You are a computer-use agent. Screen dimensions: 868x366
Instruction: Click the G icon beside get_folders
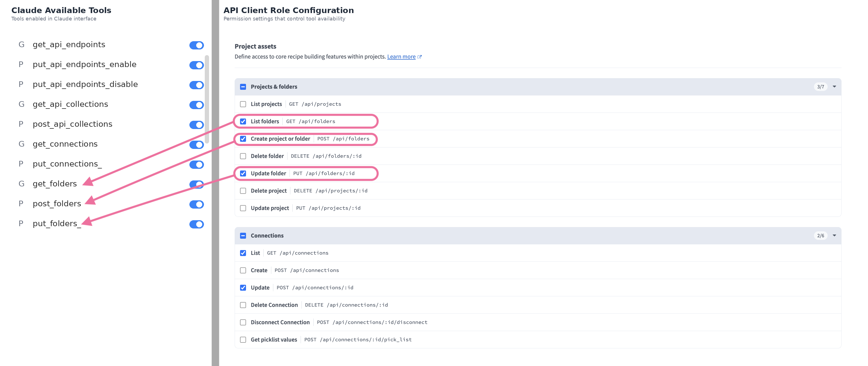pyautogui.click(x=22, y=184)
